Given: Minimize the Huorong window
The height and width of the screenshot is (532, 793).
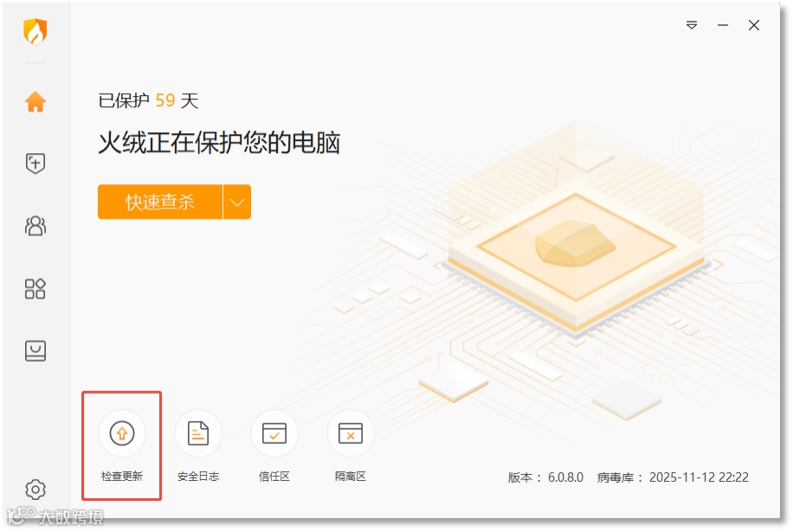Looking at the screenshot, I should click(x=723, y=25).
